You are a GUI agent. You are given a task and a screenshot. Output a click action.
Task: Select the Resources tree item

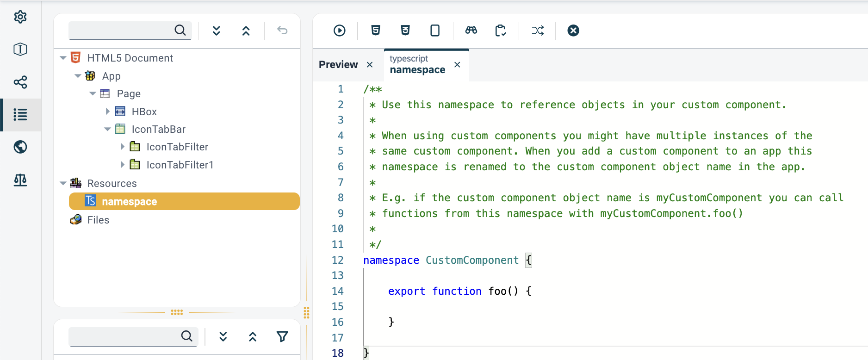click(x=112, y=183)
